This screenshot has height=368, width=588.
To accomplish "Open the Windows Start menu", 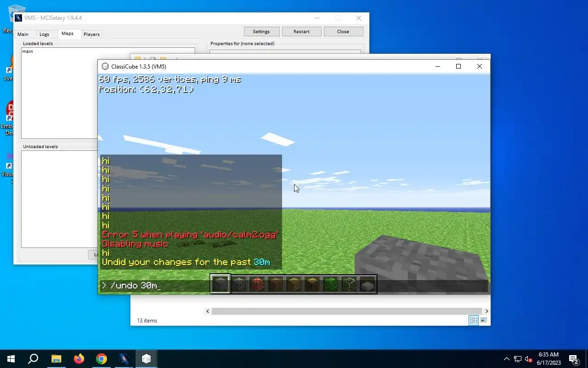I will coord(11,359).
